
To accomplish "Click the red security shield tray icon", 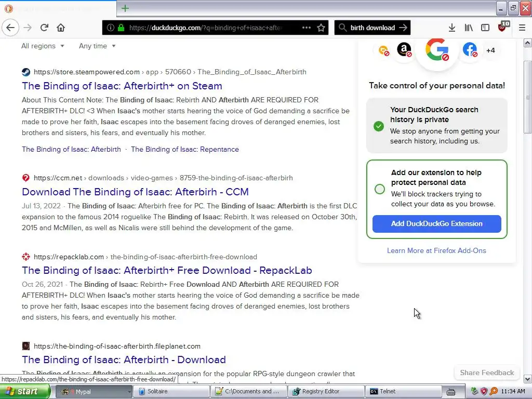I will pos(484,391).
